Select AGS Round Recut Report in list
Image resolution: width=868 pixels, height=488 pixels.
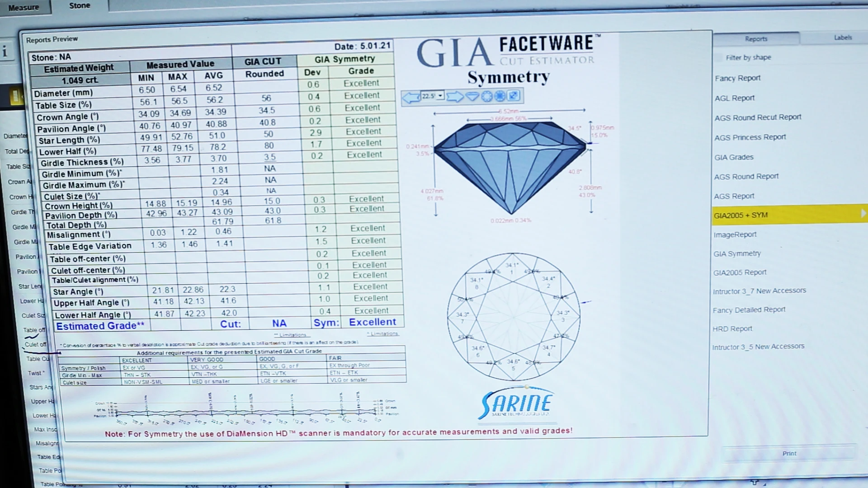coord(758,117)
